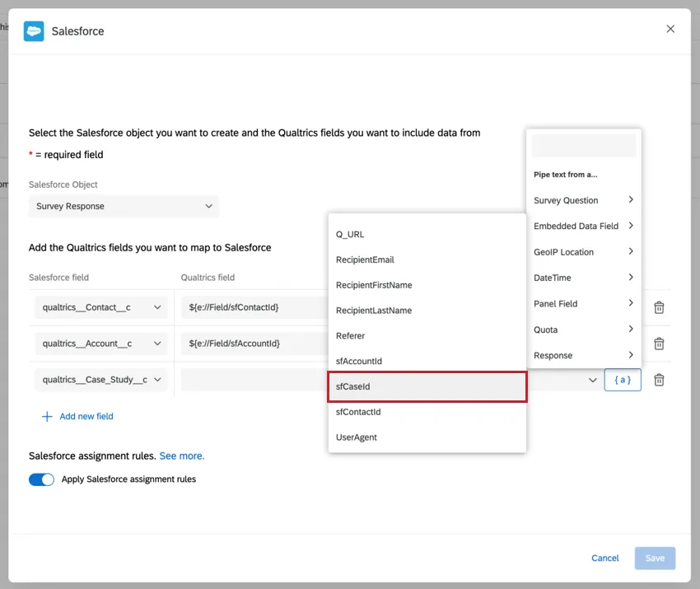Close the Salesforce configuration dialog

point(670,29)
